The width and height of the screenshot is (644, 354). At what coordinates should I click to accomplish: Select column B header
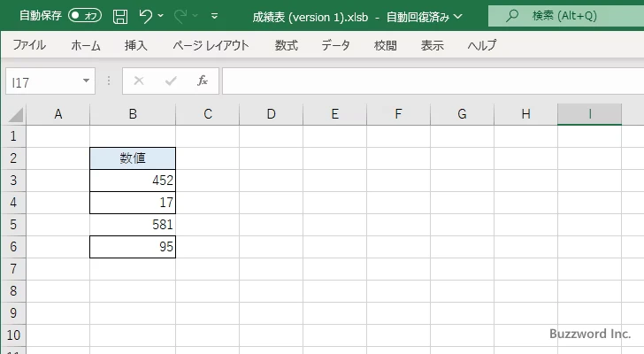tap(133, 114)
